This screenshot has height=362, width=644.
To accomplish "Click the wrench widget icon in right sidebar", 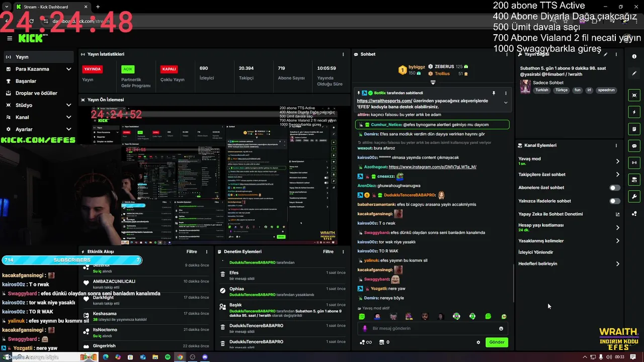I will (634, 197).
